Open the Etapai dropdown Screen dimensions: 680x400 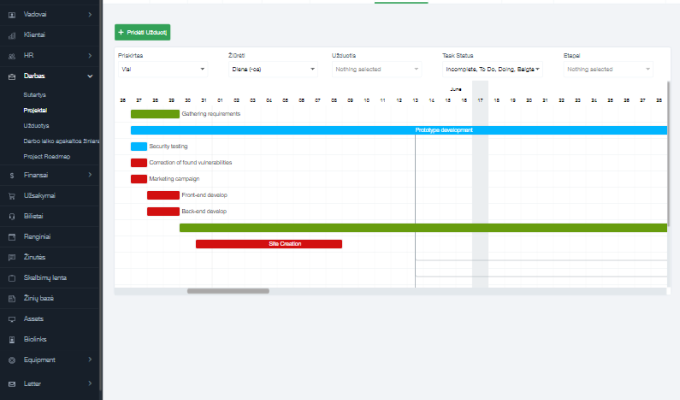(608, 69)
